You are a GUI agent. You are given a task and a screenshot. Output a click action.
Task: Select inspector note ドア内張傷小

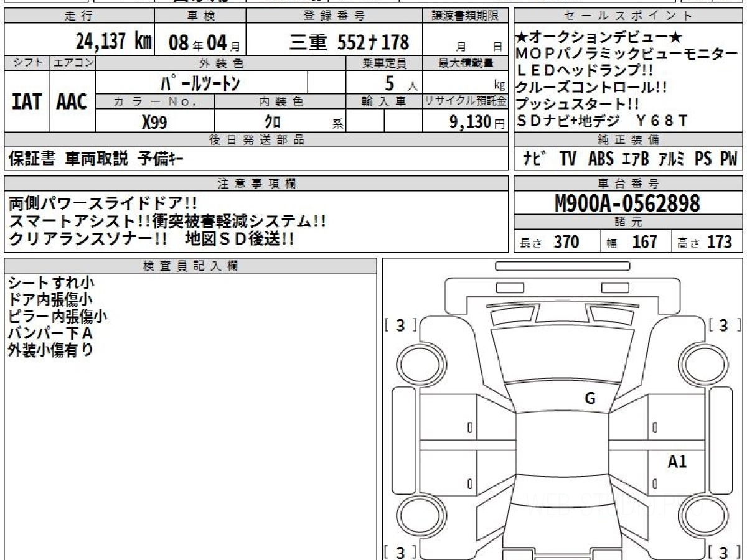pyautogui.click(x=51, y=300)
